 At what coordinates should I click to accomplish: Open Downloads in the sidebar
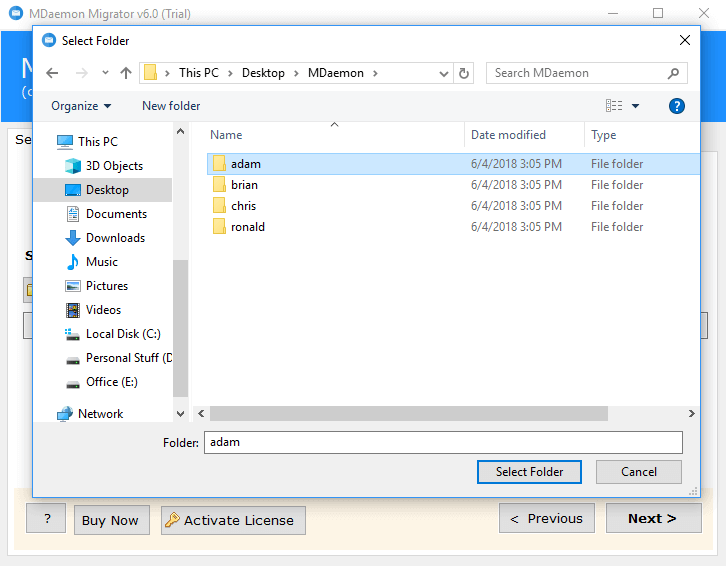115,238
